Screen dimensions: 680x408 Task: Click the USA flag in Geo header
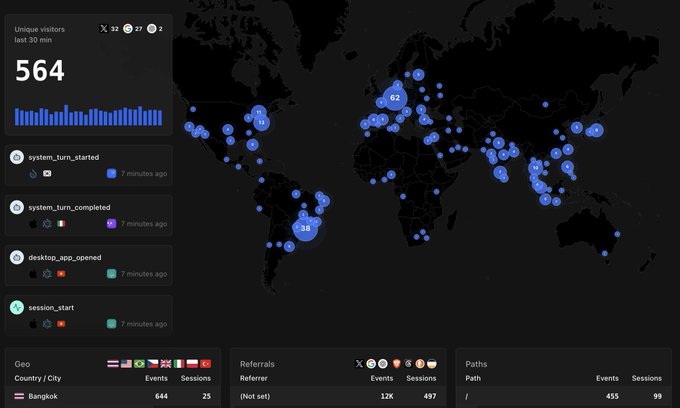(126, 363)
